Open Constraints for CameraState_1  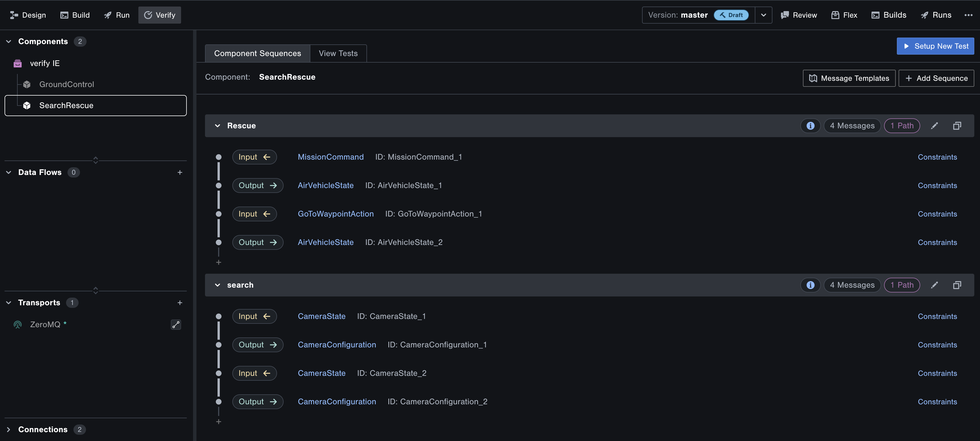click(x=937, y=316)
